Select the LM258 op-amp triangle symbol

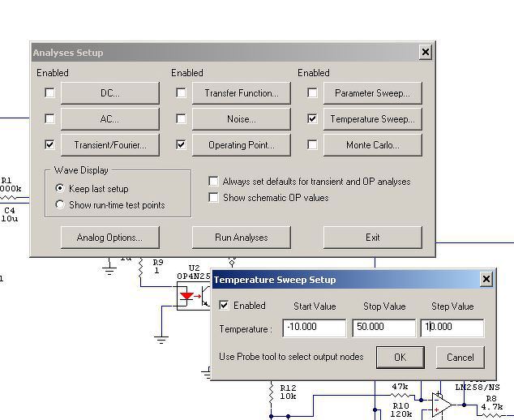click(x=442, y=405)
